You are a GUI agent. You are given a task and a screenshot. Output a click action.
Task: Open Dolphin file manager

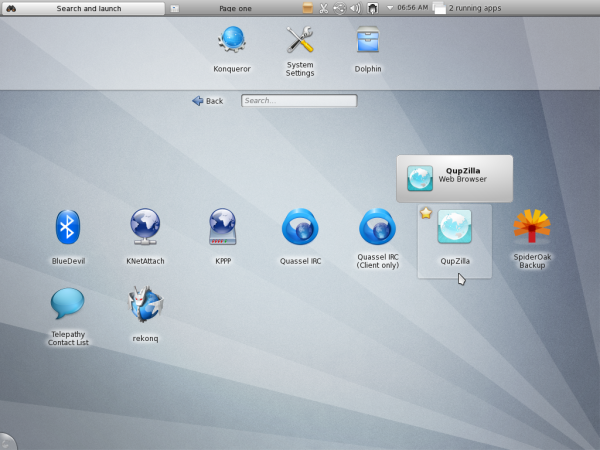(x=368, y=49)
